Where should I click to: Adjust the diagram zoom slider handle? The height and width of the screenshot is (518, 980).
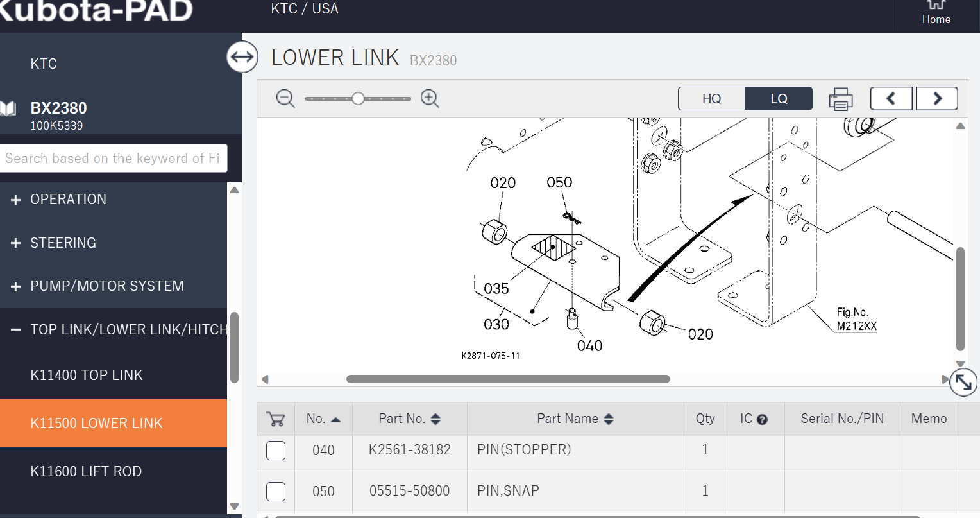tap(358, 98)
